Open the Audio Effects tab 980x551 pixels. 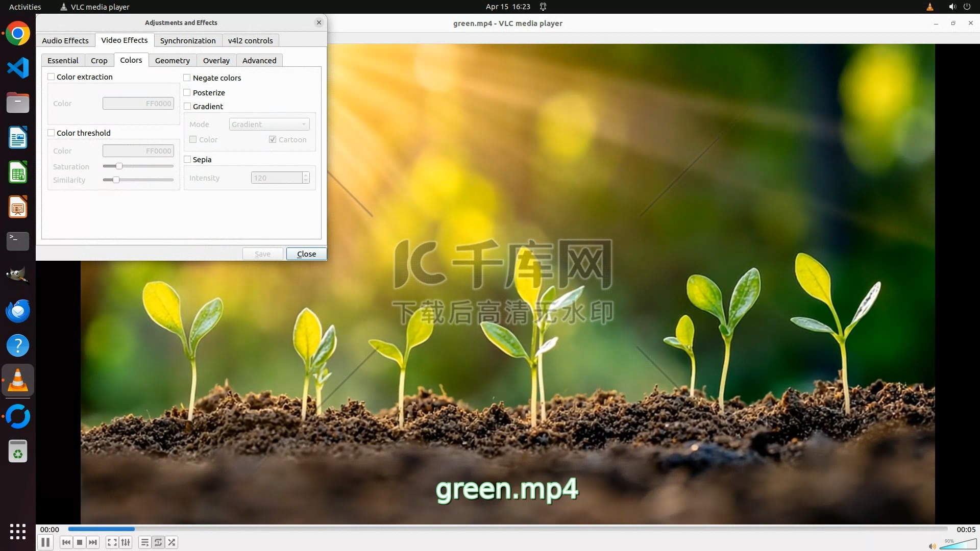click(x=65, y=41)
